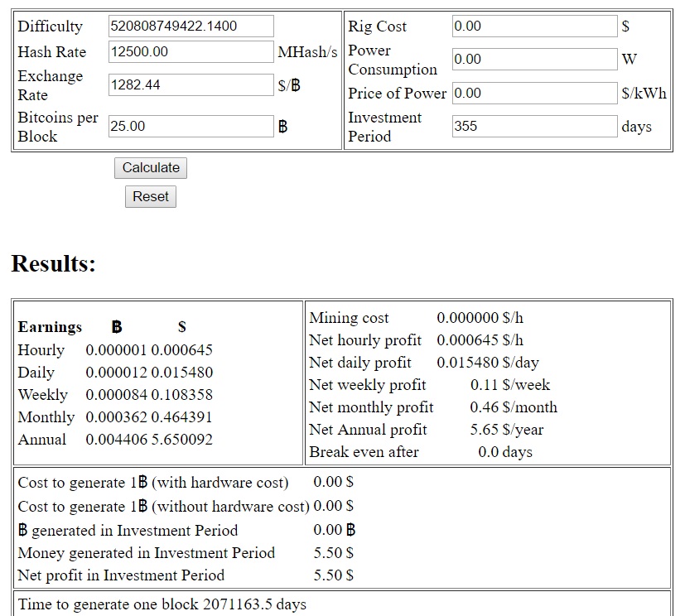The height and width of the screenshot is (616, 685).
Task: Click the Investment Period days field
Action: [534, 127]
